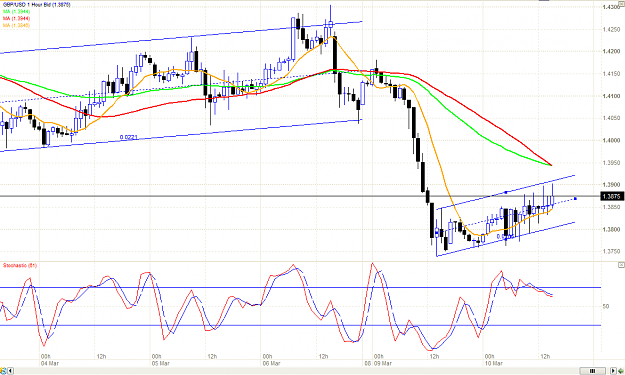Screen dimensions: 625x375
Task: Click the green arrow icon at bottom right
Action: point(621,371)
